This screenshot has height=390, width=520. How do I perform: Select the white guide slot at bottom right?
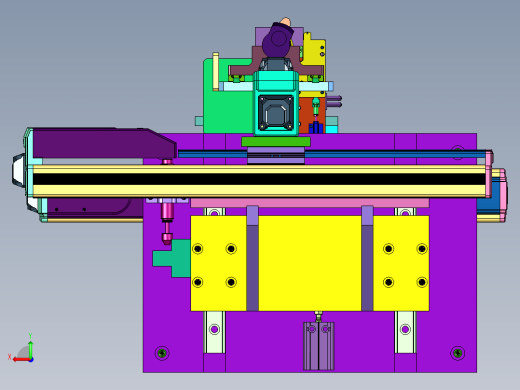[405, 332]
